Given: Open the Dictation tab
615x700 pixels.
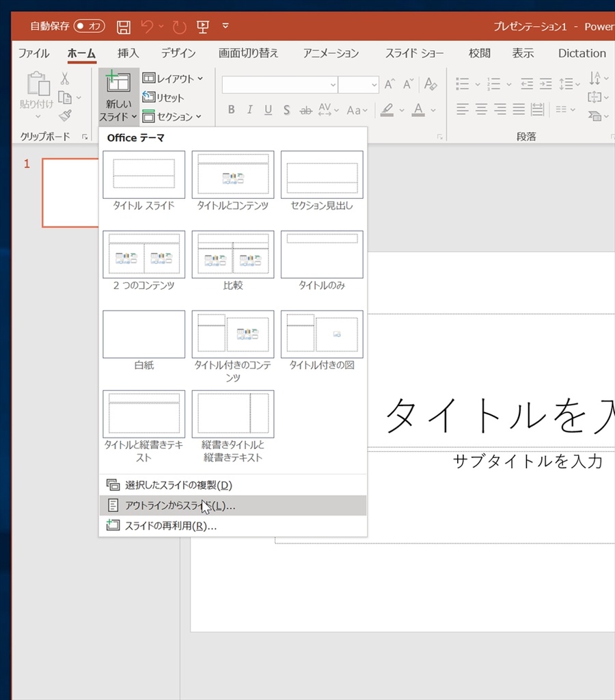Looking at the screenshot, I should (582, 53).
